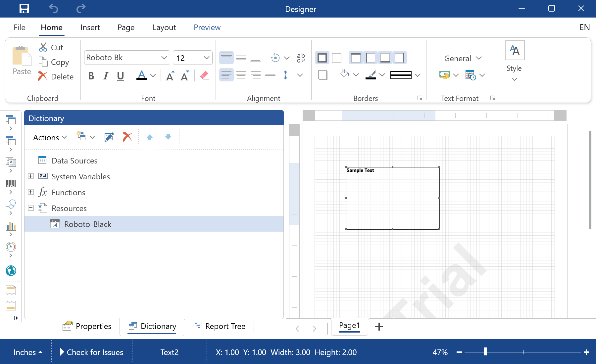596x364 pixels.
Task: Expand the System Variables tree node
Action: [31, 176]
